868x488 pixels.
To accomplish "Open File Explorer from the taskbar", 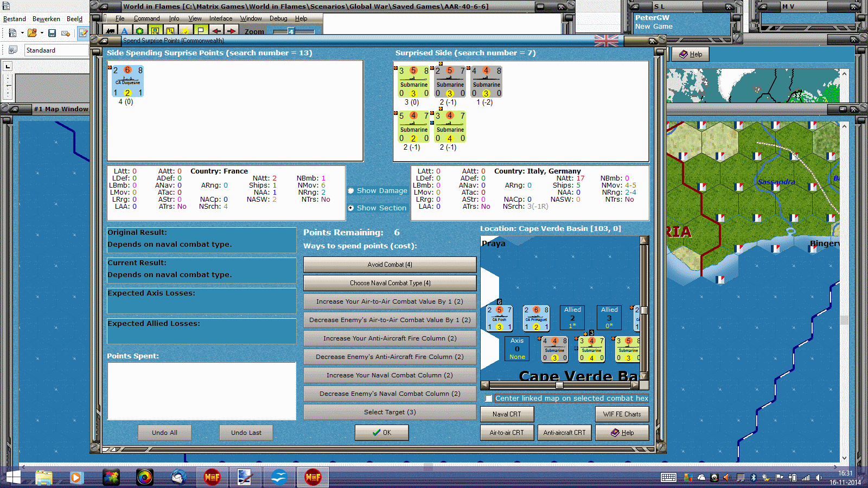I will tap(44, 478).
